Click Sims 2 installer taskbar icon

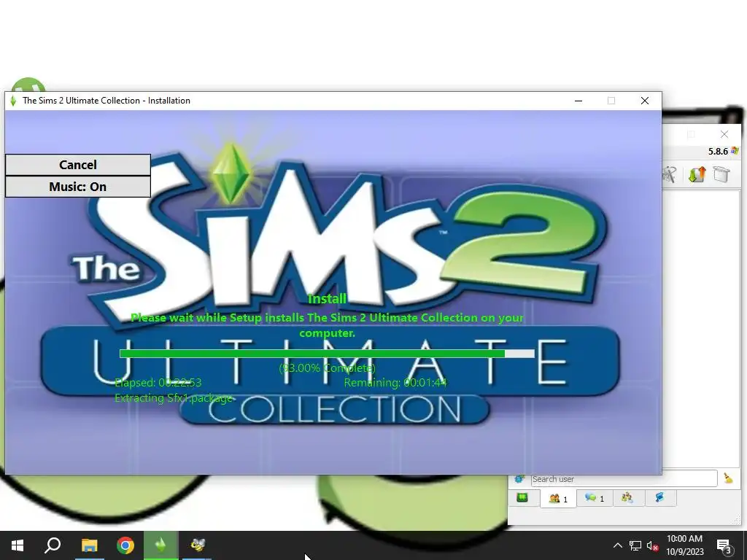coord(161,545)
